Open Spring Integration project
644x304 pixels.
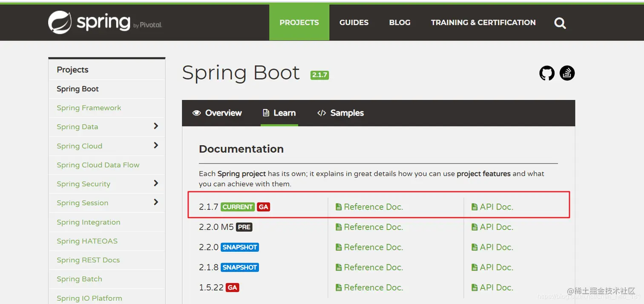tap(88, 222)
